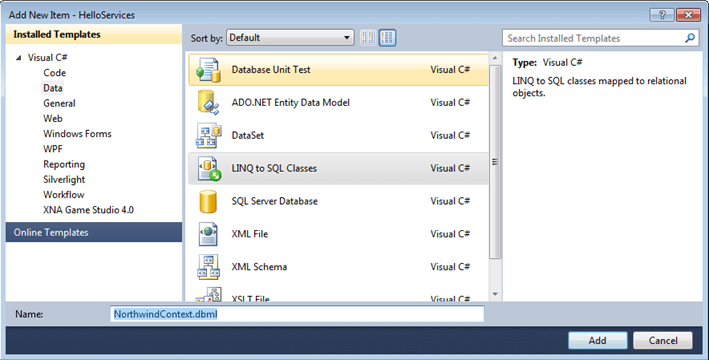Click the 'ADO.NET Entity Data Model' label
The image size is (709, 360).
point(291,103)
